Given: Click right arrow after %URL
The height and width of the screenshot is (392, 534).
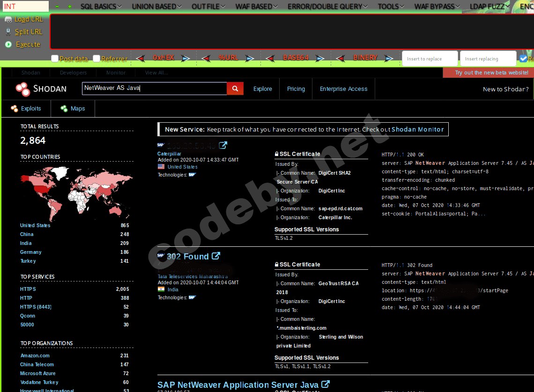Looking at the screenshot, I should 250,58.
